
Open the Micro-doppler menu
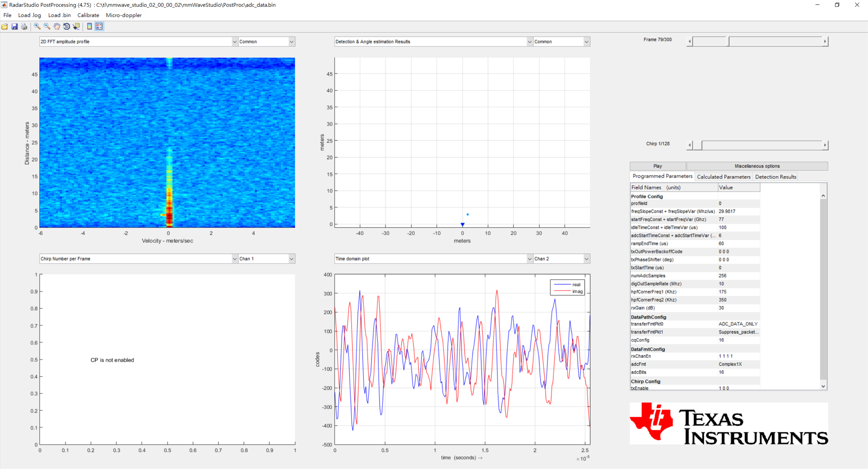point(123,15)
